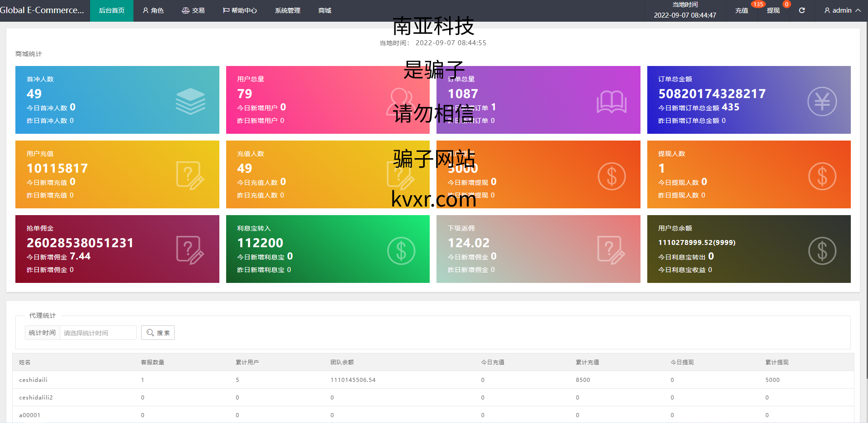
Task: Click the 交易 scale icon in navbar
Action: tap(185, 10)
